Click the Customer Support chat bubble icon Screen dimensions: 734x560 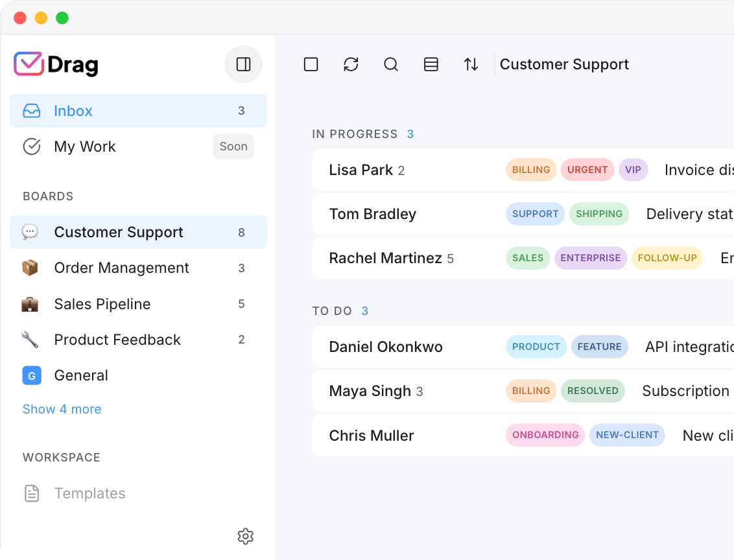click(x=30, y=231)
